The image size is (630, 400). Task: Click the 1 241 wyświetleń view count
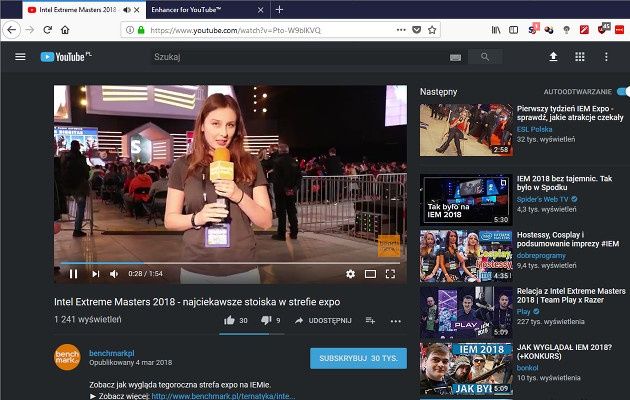[x=88, y=319]
